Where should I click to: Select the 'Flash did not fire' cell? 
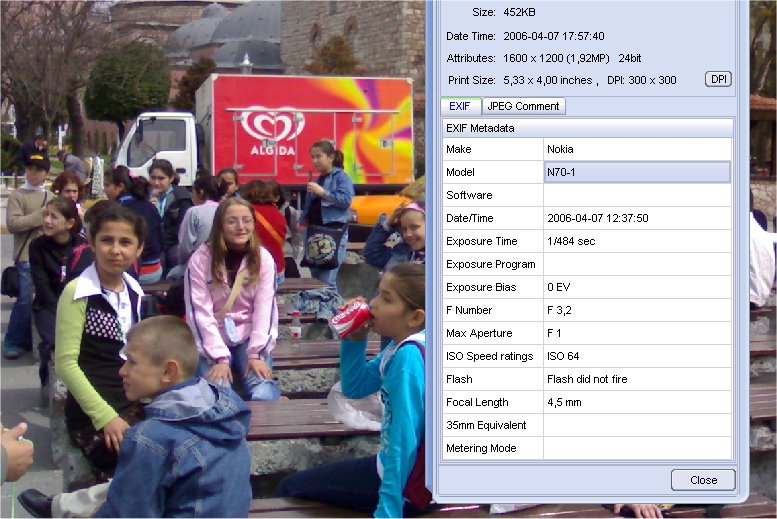637,379
